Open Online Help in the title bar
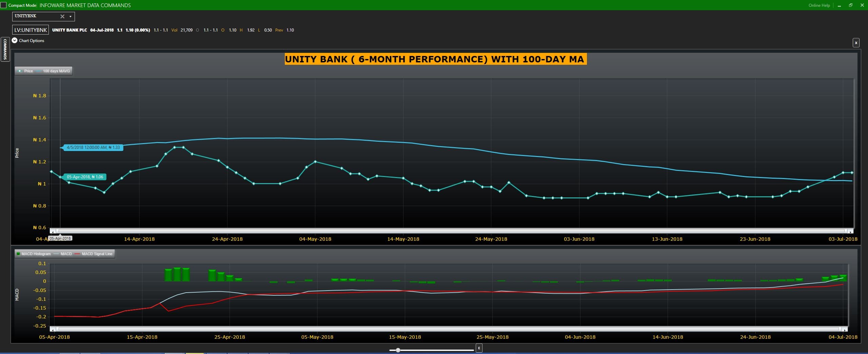 click(x=819, y=5)
